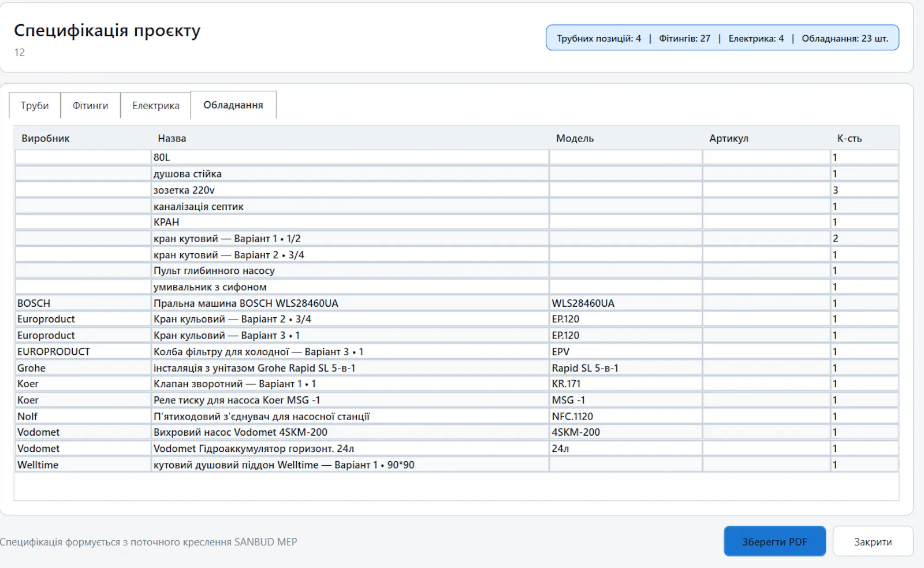This screenshot has width=924, height=568.
Task: Click the MSG -1 model cell
Action: coord(625,400)
